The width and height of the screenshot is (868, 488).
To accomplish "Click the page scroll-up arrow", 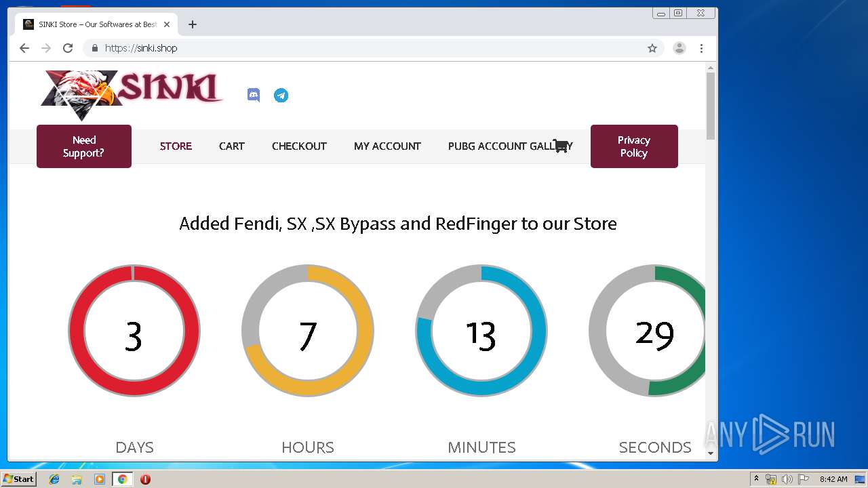I will [x=711, y=68].
